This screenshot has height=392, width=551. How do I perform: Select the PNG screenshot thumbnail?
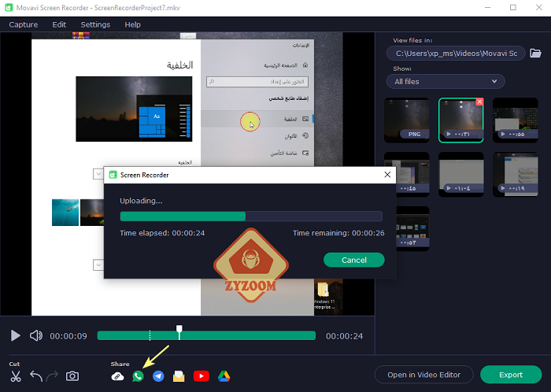(407, 120)
